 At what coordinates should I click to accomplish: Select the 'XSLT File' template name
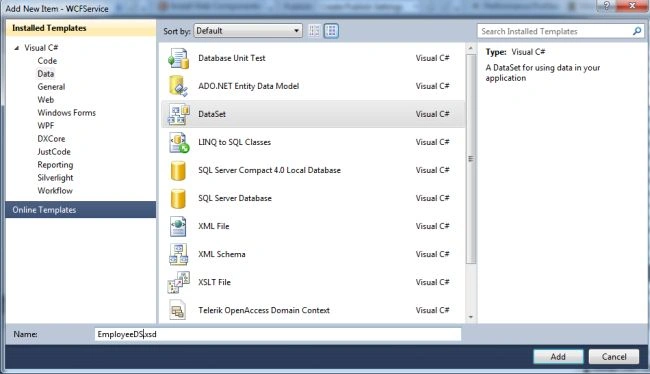(214, 282)
